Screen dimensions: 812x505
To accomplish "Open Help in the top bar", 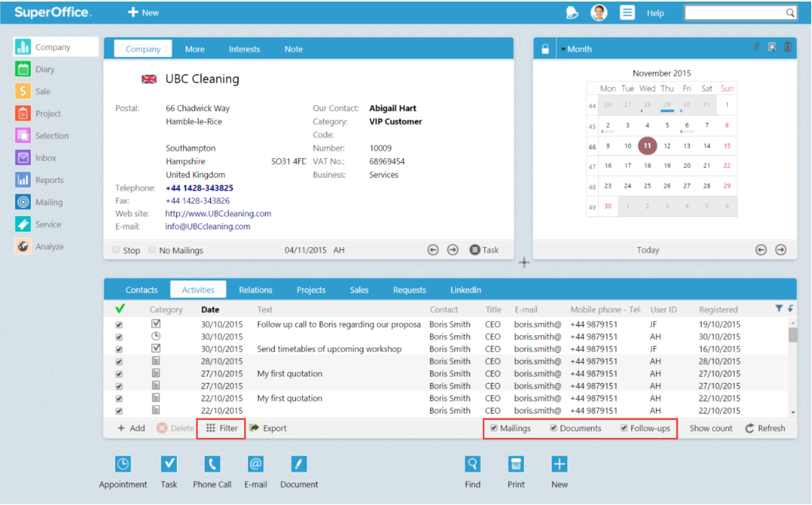I will click(655, 13).
